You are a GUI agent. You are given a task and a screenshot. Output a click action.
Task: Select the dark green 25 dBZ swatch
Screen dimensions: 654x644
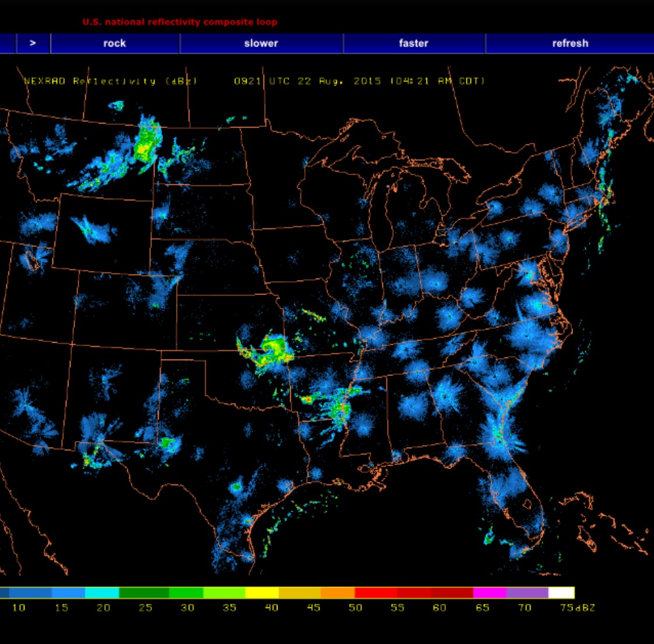(143, 593)
